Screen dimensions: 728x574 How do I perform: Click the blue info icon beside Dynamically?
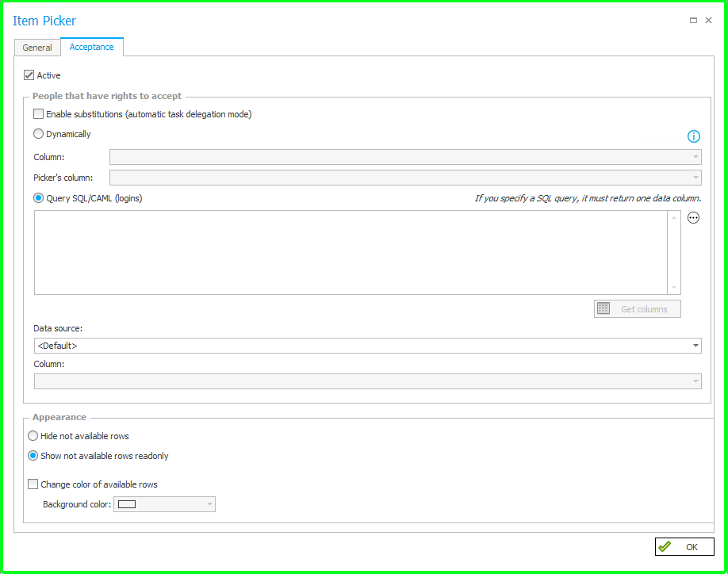693,136
